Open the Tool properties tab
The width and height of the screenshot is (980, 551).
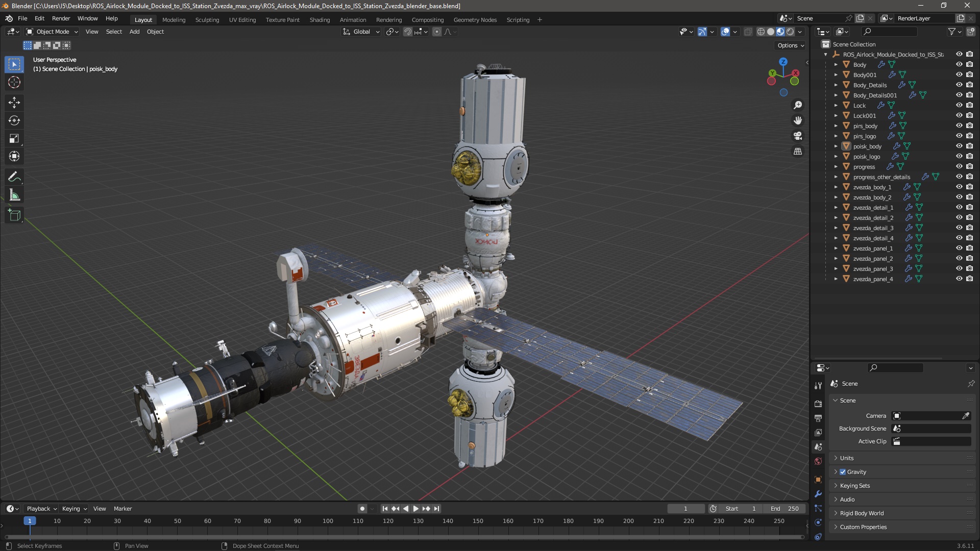point(818,385)
